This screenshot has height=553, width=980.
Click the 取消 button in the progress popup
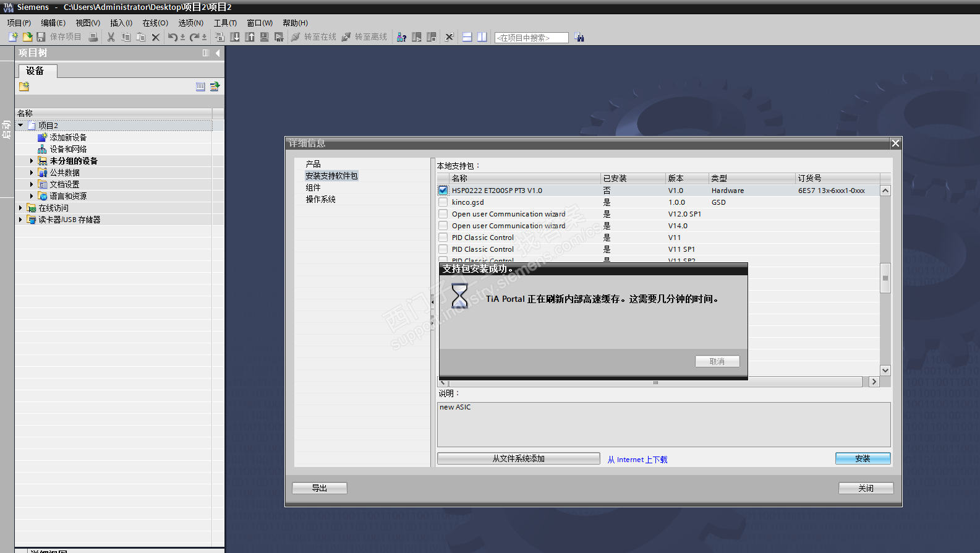(717, 361)
